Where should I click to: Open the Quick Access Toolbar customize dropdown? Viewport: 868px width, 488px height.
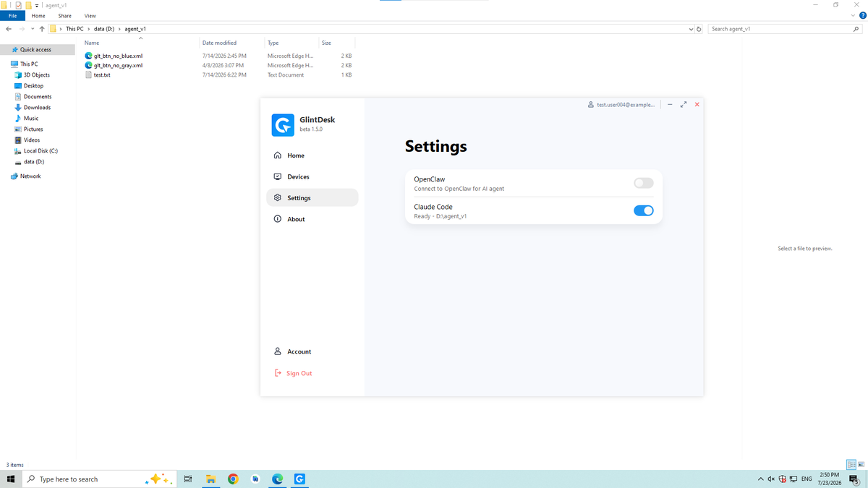pyautogui.click(x=36, y=5)
